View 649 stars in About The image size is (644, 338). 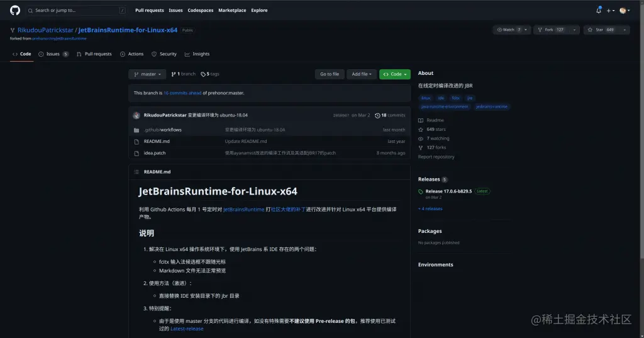coord(431,129)
